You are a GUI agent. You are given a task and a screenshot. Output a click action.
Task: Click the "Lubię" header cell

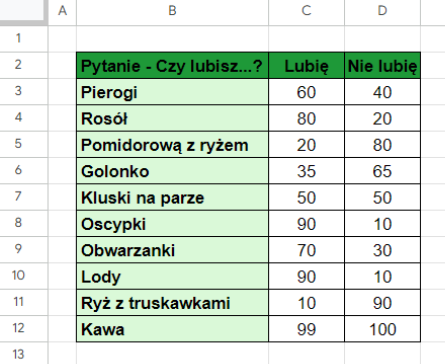[306, 65]
